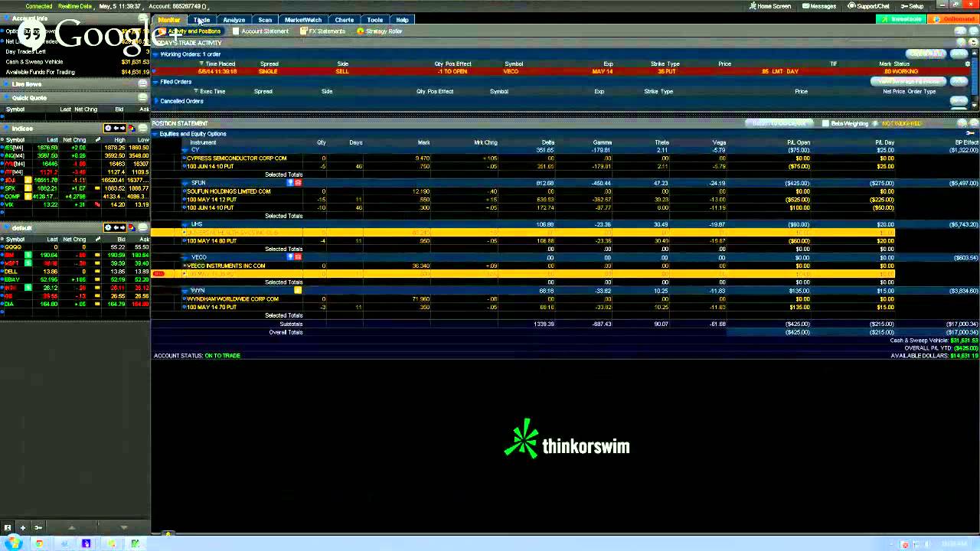The image size is (980, 551).
Task: Expand Cancelled Orders section
Action: point(155,101)
